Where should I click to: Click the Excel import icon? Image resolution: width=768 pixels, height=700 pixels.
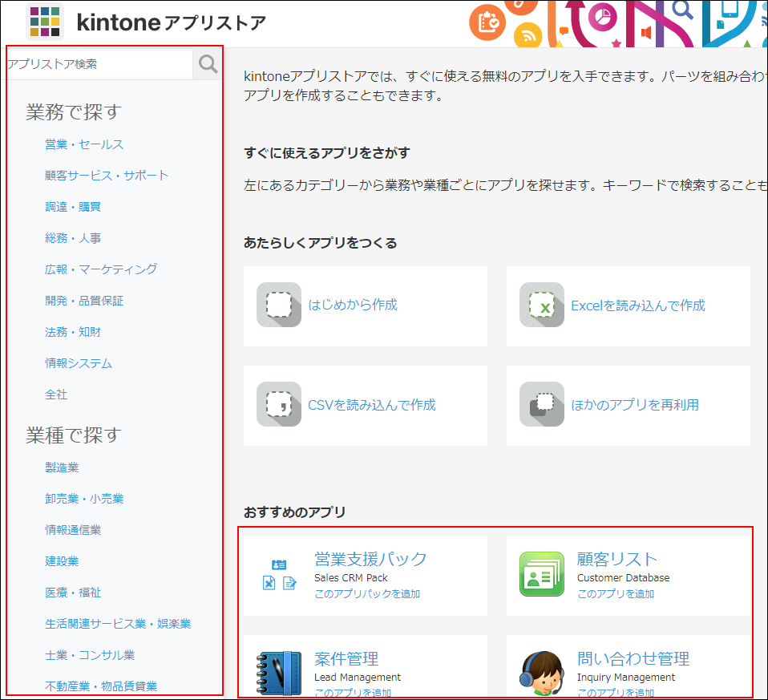[542, 305]
